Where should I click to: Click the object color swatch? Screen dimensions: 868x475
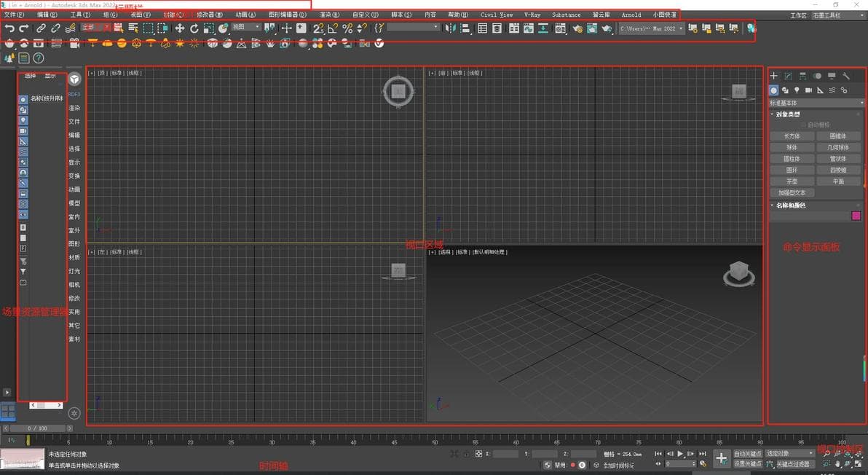click(856, 216)
